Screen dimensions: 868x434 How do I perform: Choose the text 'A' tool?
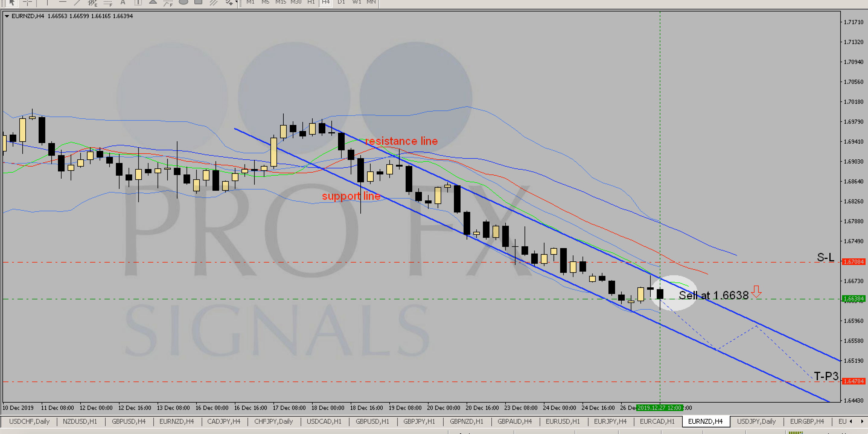[123, 3]
